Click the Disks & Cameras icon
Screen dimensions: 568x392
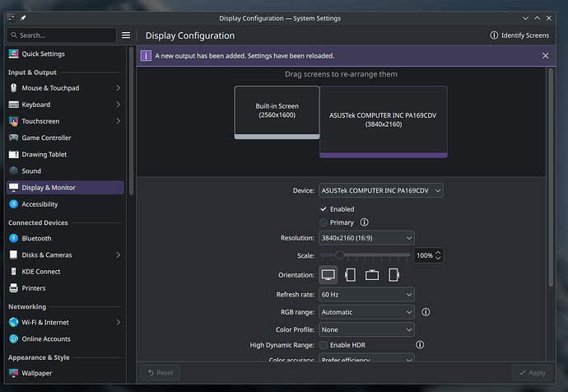point(13,254)
